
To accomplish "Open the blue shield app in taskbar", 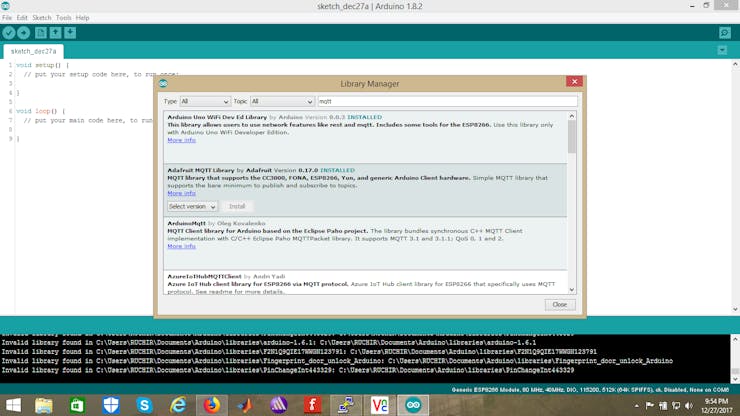I will coord(111,405).
